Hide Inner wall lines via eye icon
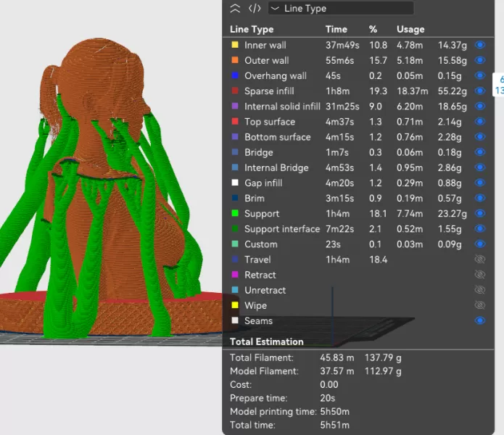This screenshot has width=504, height=435. click(479, 45)
